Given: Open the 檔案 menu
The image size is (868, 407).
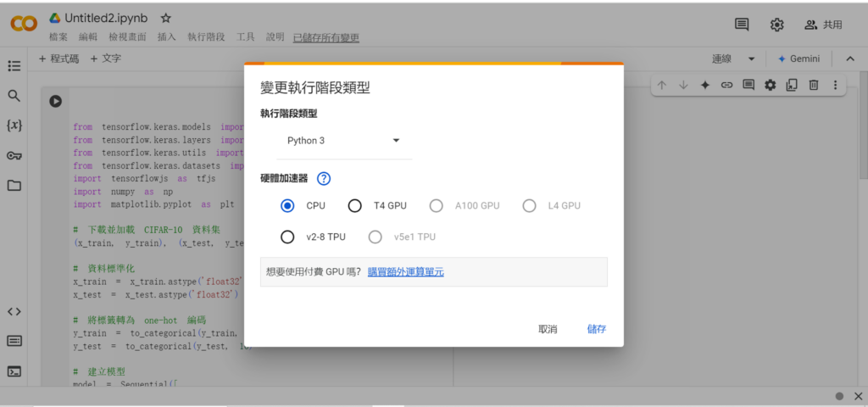Looking at the screenshot, I should (x=58, y=37).
